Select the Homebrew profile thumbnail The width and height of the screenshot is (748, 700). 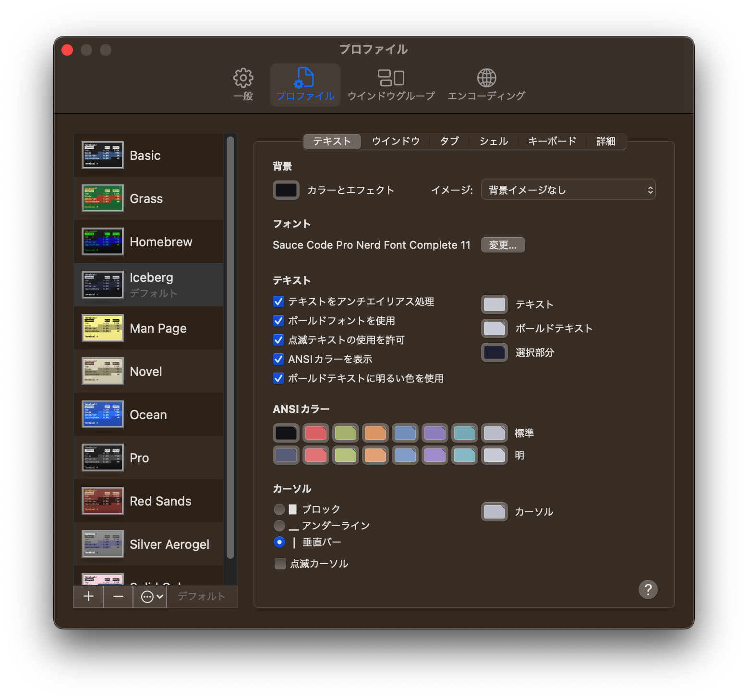click(x=103, y=241)
